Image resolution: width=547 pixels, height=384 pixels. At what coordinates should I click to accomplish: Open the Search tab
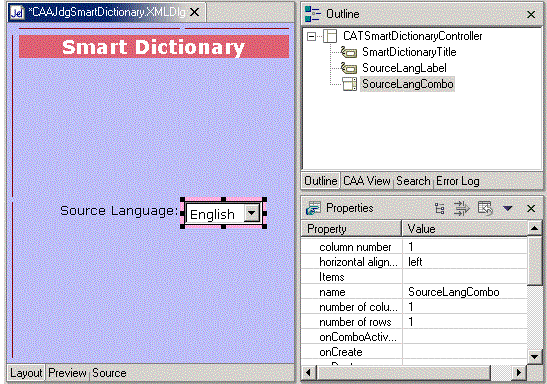(x=413, y=181)
